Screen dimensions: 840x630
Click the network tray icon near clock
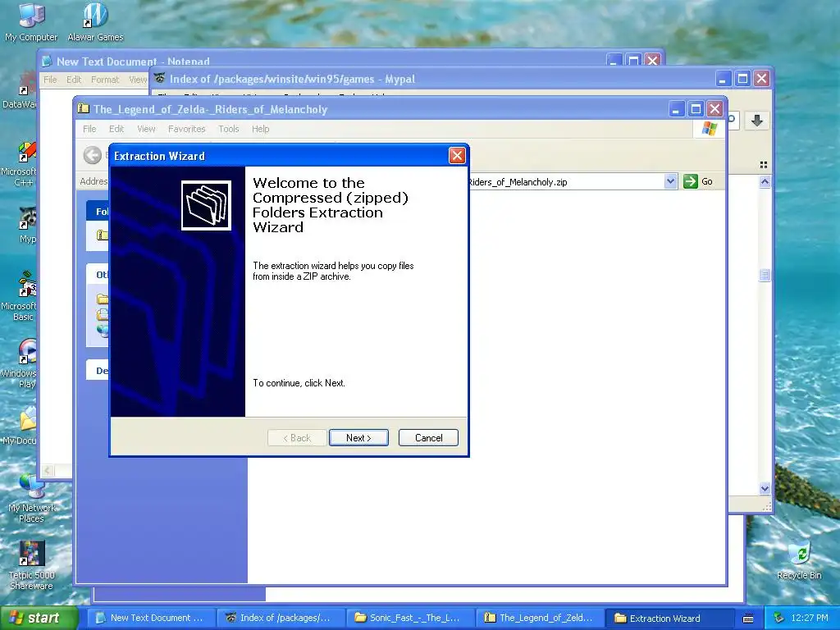click(x=778, y=618)
